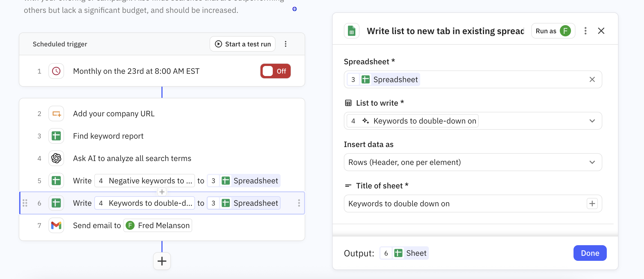The height and width of the screenshot is (279, 644).
Task: Click the Start a test run button
Action: [243, 44]
